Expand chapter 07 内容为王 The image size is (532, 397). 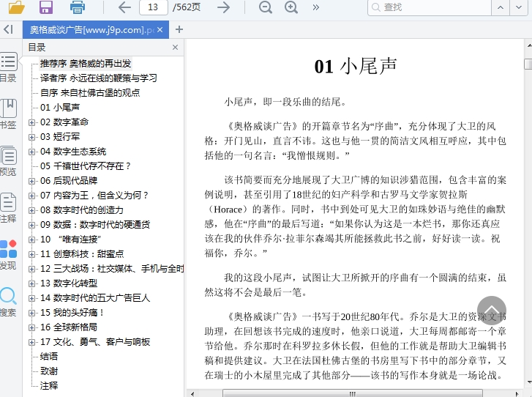click(x=31, y=196)
